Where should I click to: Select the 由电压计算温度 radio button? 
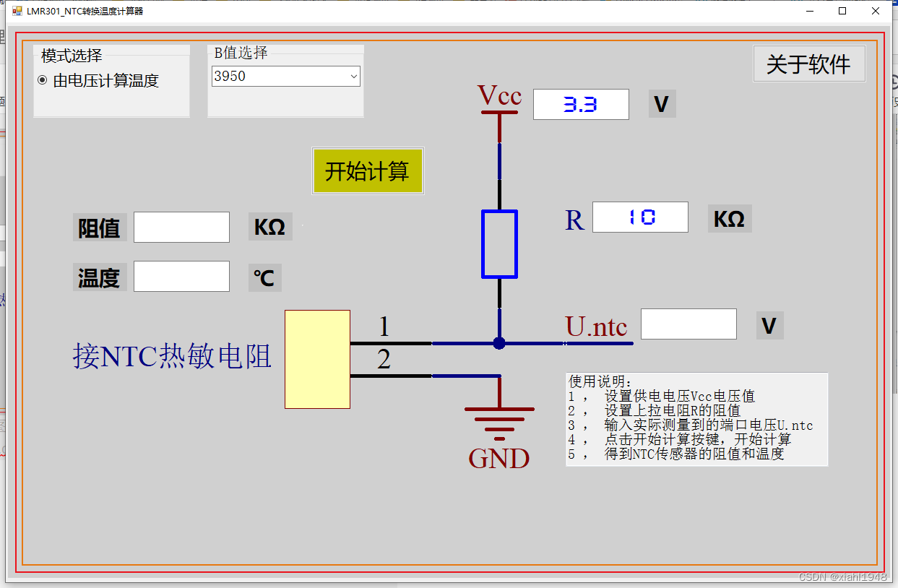tap(98, 81)
